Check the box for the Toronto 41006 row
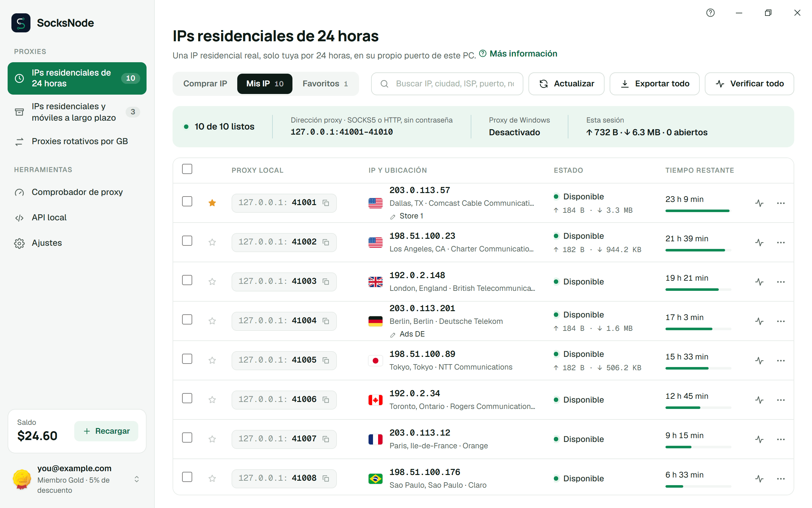This screenshot has width=812, height=508. [x=187, y=398]
